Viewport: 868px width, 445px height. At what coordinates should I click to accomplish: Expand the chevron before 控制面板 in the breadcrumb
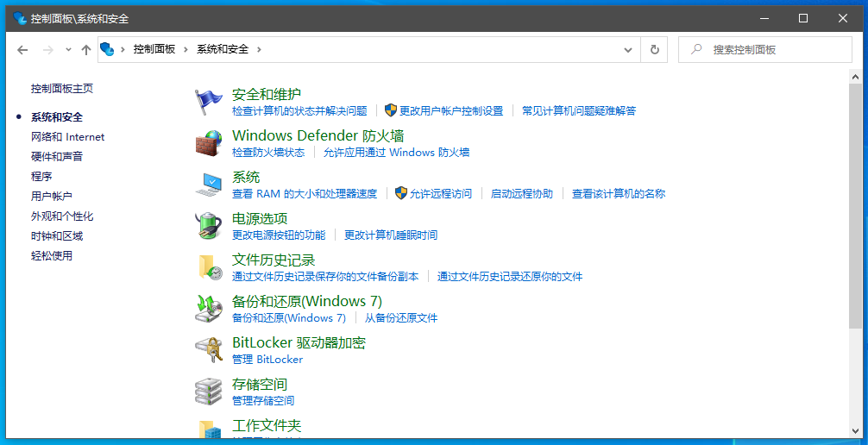point(123,49)
